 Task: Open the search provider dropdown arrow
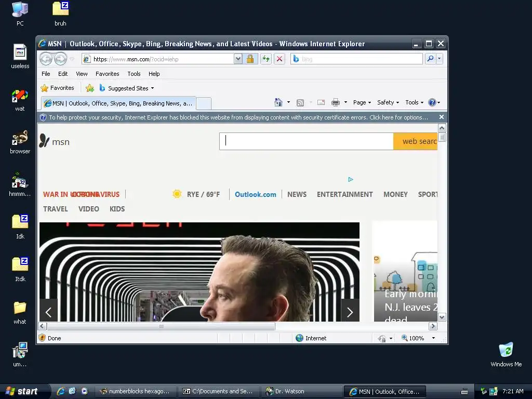440,59
